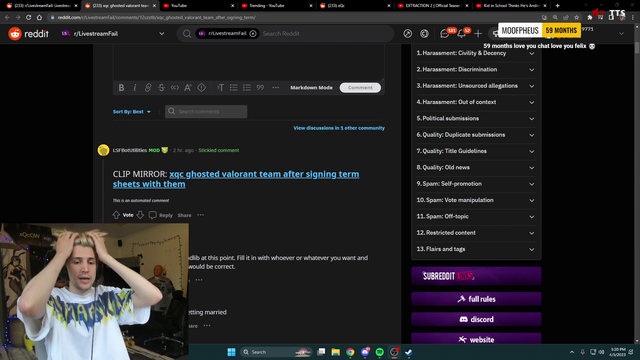Insert a link in comment editor
The width and height of the screenshot is (640, 360).
(x=148, y=88)
